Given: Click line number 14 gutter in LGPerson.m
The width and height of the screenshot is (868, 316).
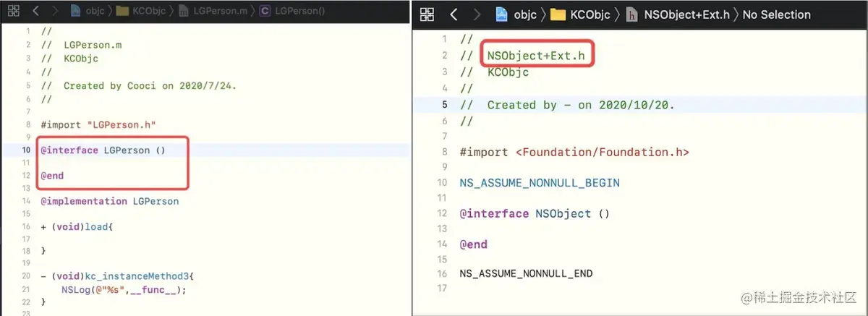Looking at the screenshot, I should click(25, 201).
